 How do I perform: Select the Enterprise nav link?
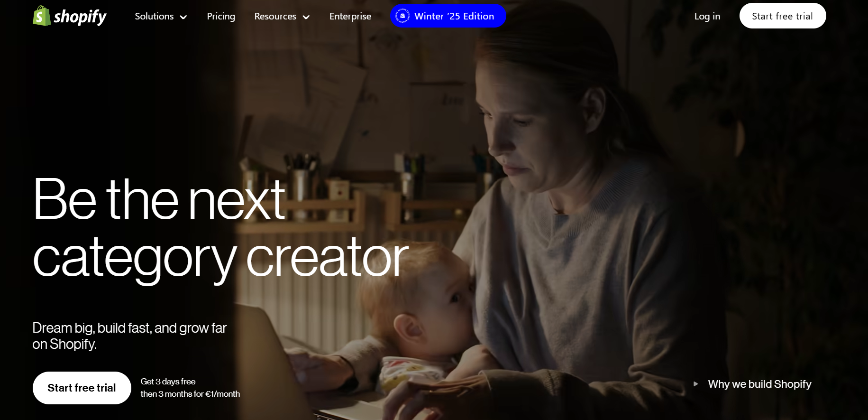tap(350, 16)
